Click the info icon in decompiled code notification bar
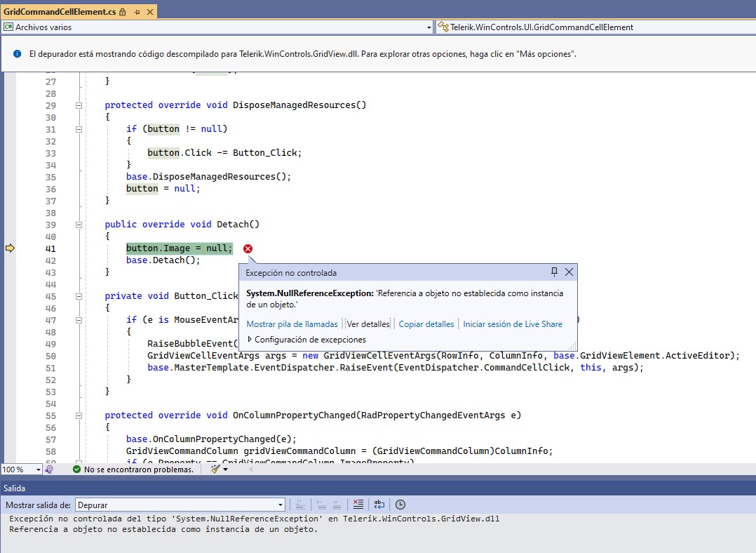This screenshot has width=756, height=553. (x=18, y=54)
